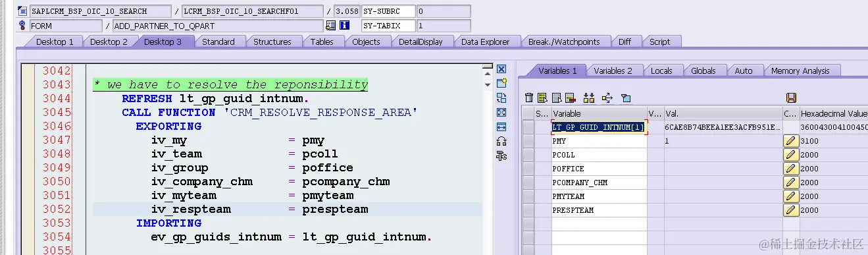
Task: Select the Desktop 3 tab
Action: pos(163,42)
